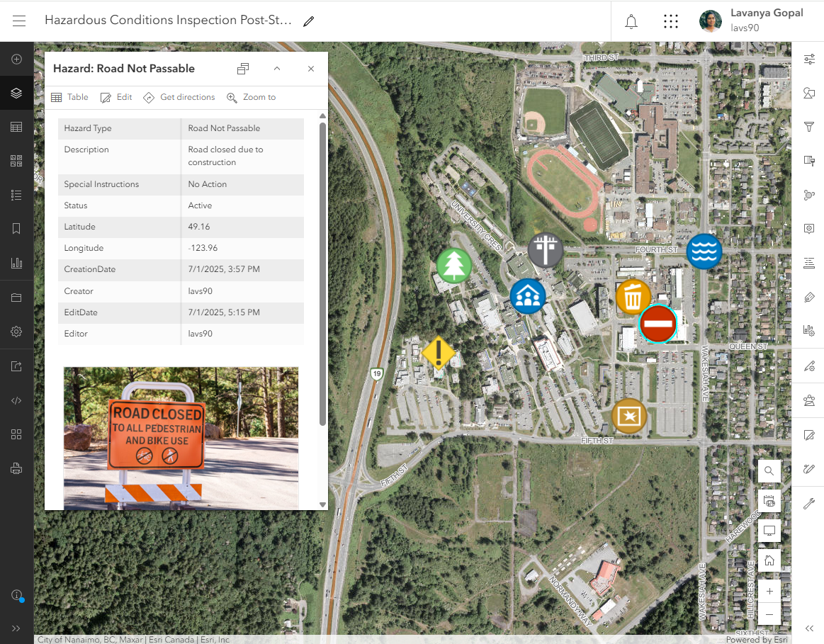Click the 'Road Not Passable' hazard type value

(x=224, y=128)
